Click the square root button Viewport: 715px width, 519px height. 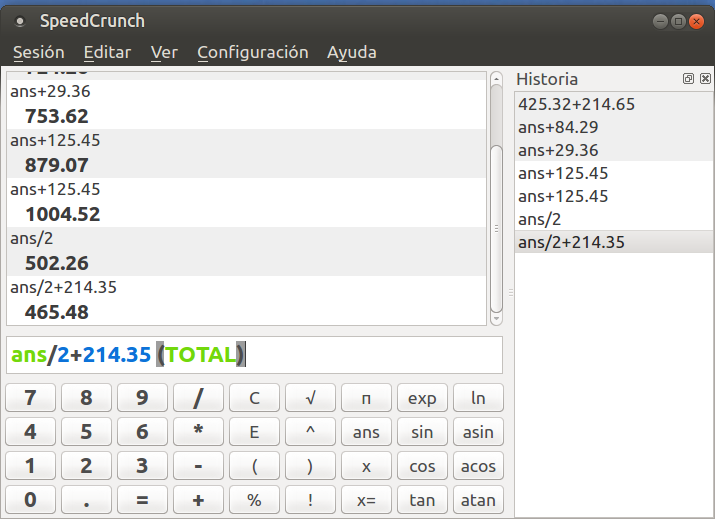point(311,398)
